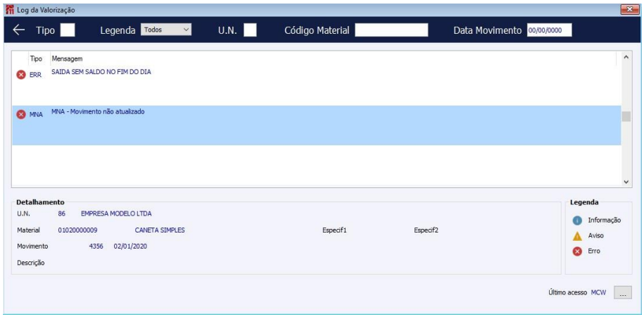Screen dimensions: 644x317
Task: Click the message list scrollbar thumb
Action: point(626,116)
